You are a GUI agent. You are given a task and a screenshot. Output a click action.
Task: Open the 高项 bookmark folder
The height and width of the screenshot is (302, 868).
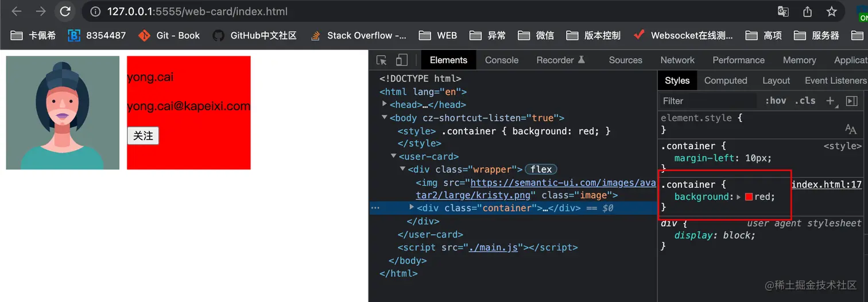coord(764,36)
